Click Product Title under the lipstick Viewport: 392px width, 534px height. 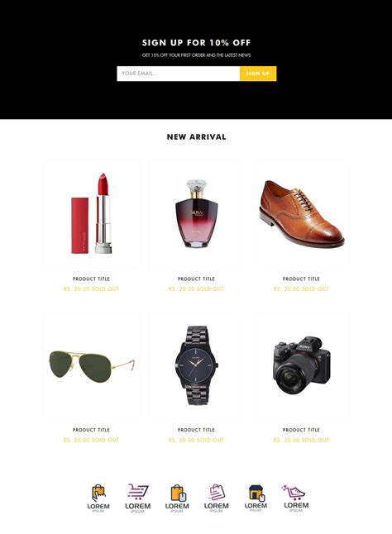[x=91, y=279]
